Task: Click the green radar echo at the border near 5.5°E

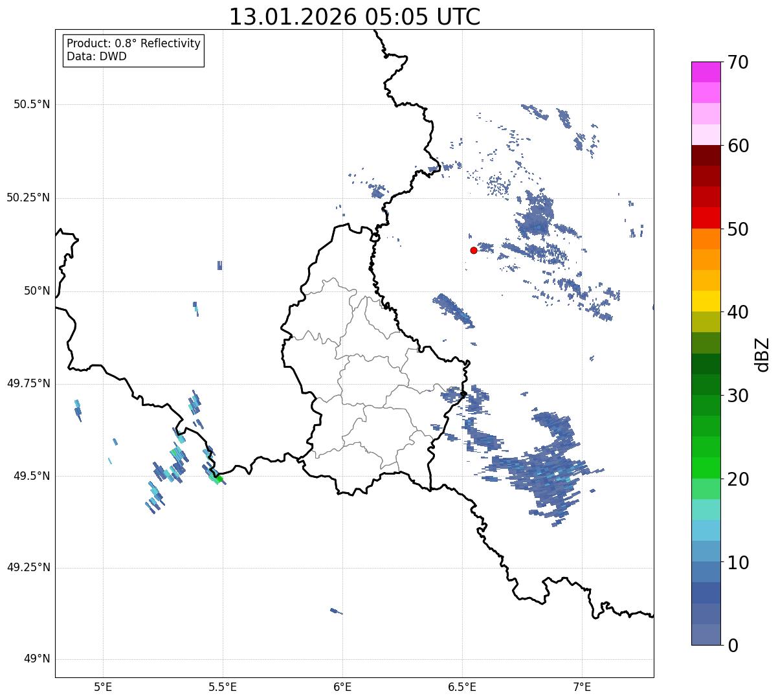Action: [218, 479]
